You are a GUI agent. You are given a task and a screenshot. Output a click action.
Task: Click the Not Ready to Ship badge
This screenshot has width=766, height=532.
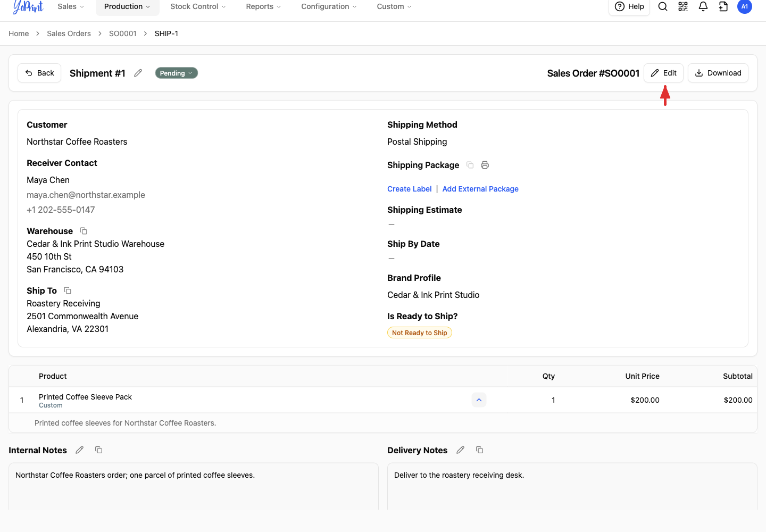(x=420, y=333)
